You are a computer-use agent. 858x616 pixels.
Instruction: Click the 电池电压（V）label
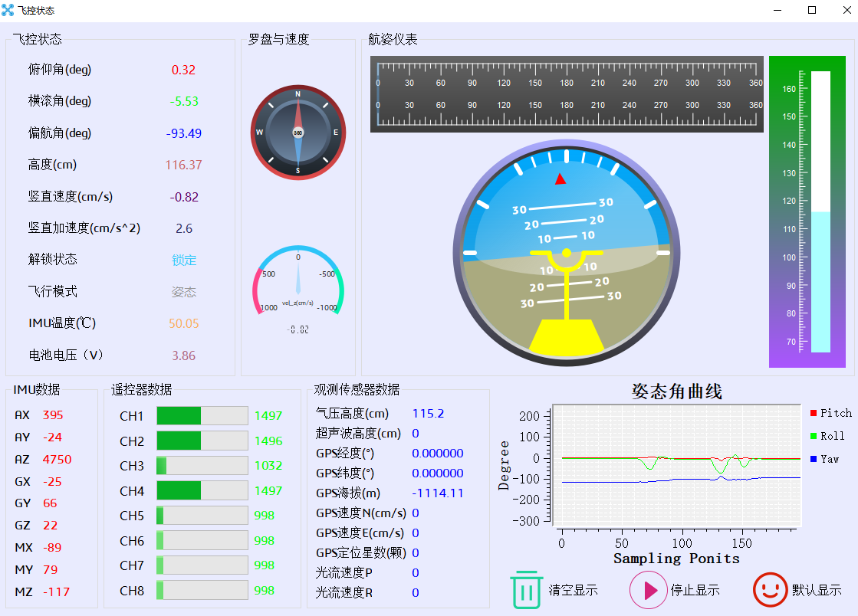point(66,356)
